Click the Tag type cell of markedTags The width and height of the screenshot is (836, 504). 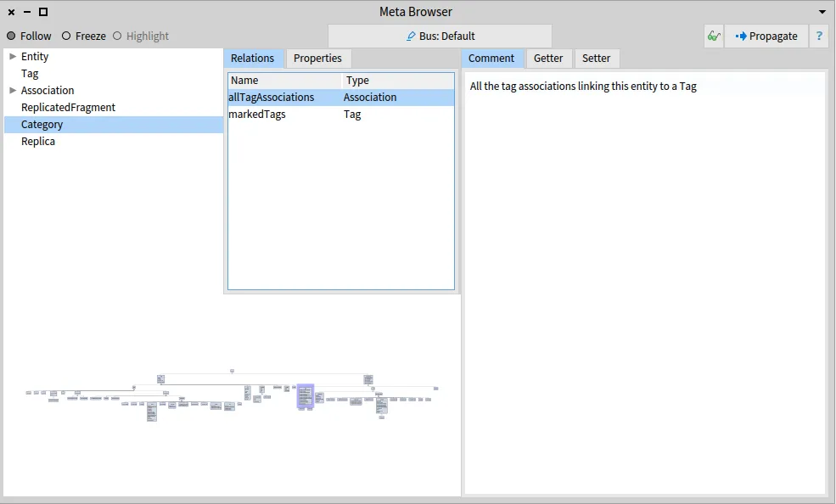[x=352, y=115]
